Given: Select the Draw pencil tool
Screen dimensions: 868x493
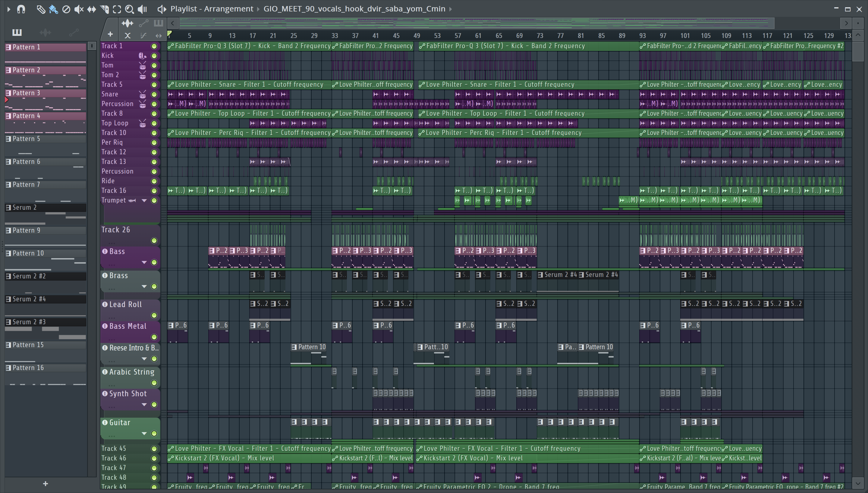Looking at the screenshot, I should pos(41,9).
